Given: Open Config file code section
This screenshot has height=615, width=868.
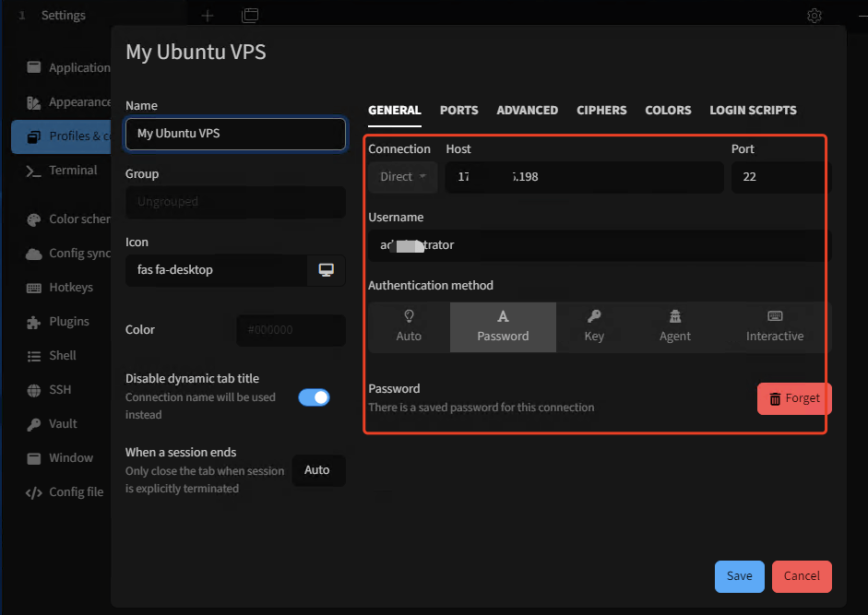Looking at the screenshot, I should point(65,492).
